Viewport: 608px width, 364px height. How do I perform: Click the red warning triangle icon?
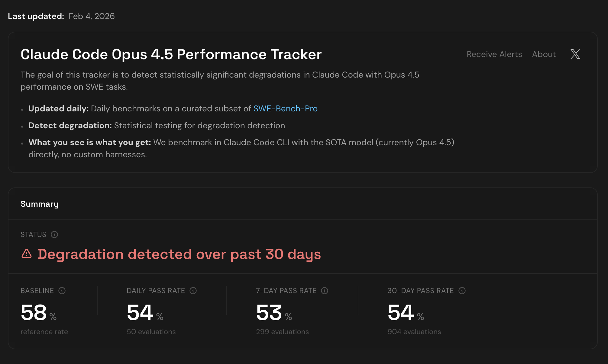[27, 254]
